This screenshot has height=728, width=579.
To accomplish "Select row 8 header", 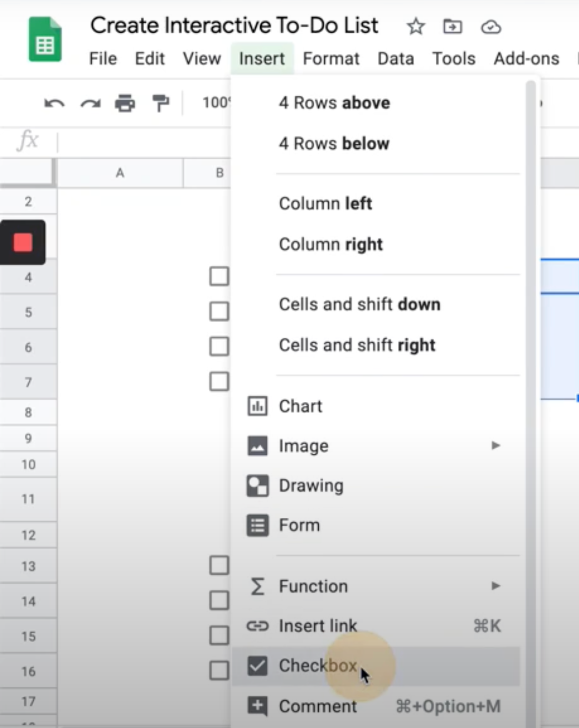I will click(28, 412).
